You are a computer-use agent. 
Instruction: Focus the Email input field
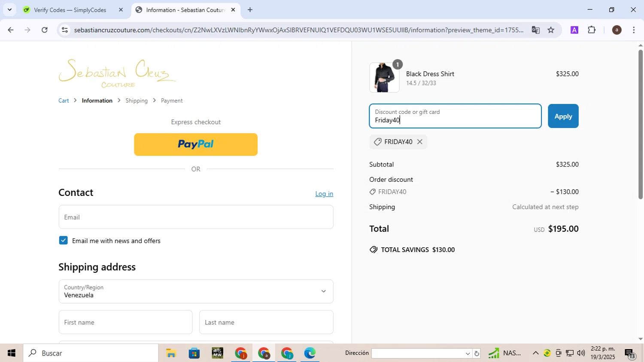click(x=196, y=217)
